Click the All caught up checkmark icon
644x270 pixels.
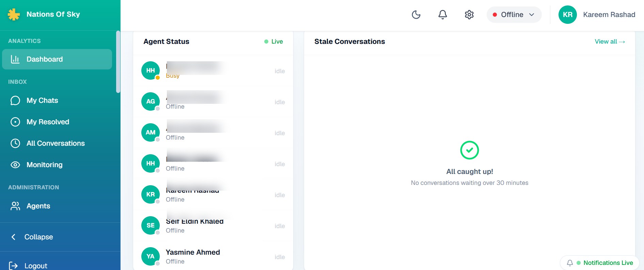(x=470, y=150)
